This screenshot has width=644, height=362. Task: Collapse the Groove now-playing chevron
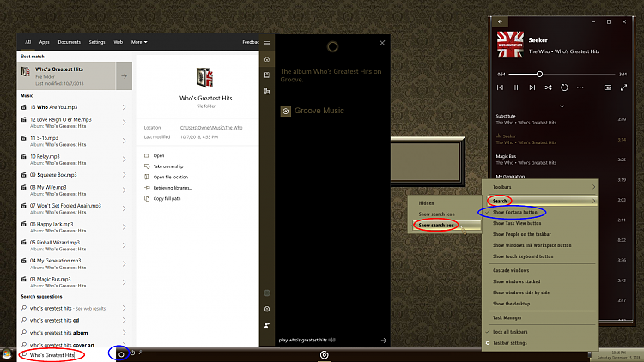(x=562, y=106)
